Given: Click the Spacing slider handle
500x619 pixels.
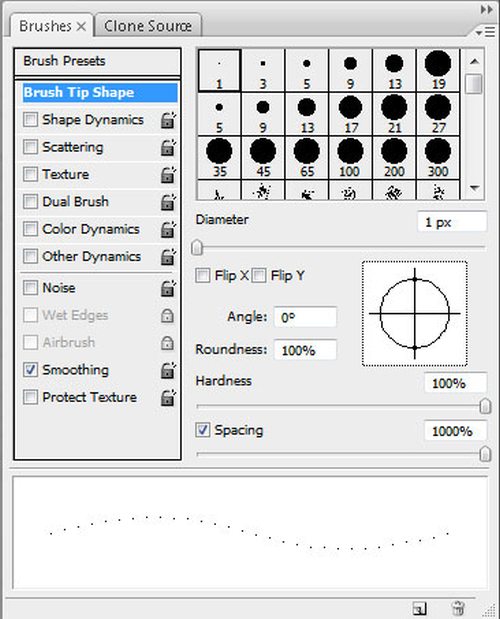Looking at the screenshot, I should coord(485,454).
